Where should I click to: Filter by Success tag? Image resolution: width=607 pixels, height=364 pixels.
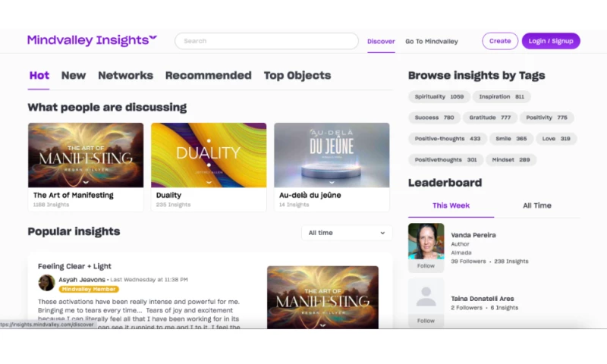click(434, 118)
